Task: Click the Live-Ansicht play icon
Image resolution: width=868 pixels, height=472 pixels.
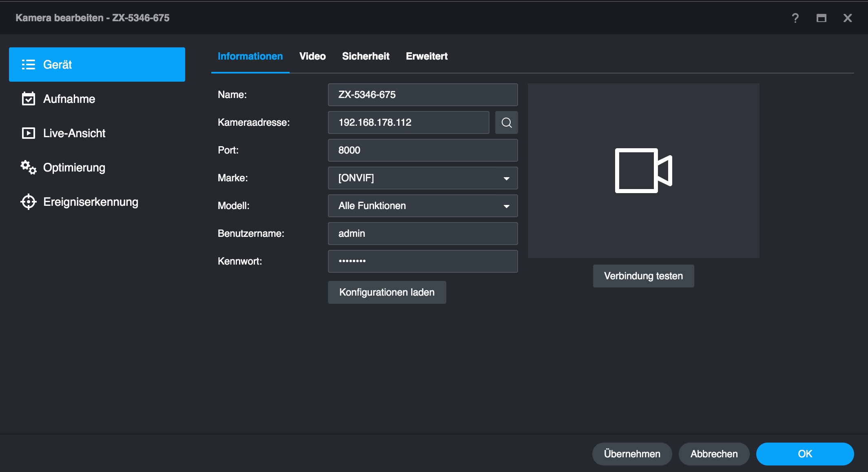Action: [28, 133]
